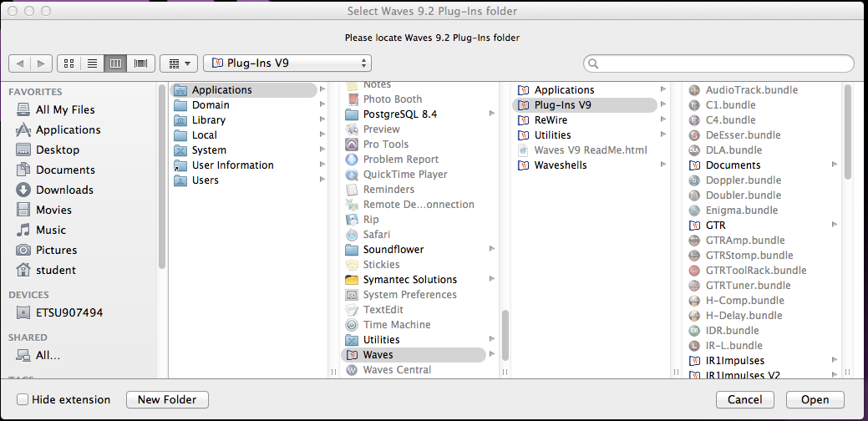Click the back navigation arrow
This screenshot has height=421, width=868.
click(x=20, y=63)
